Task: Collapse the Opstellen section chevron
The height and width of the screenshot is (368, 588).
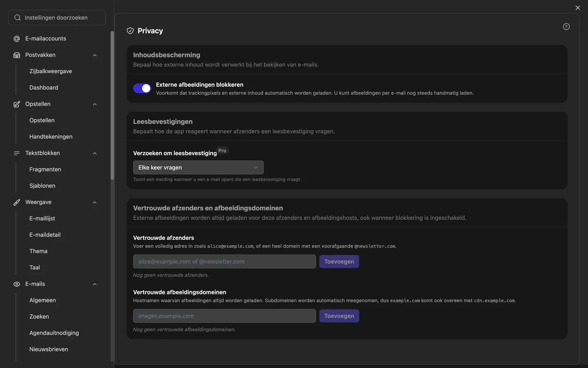Action: click(x=95, y=104)
